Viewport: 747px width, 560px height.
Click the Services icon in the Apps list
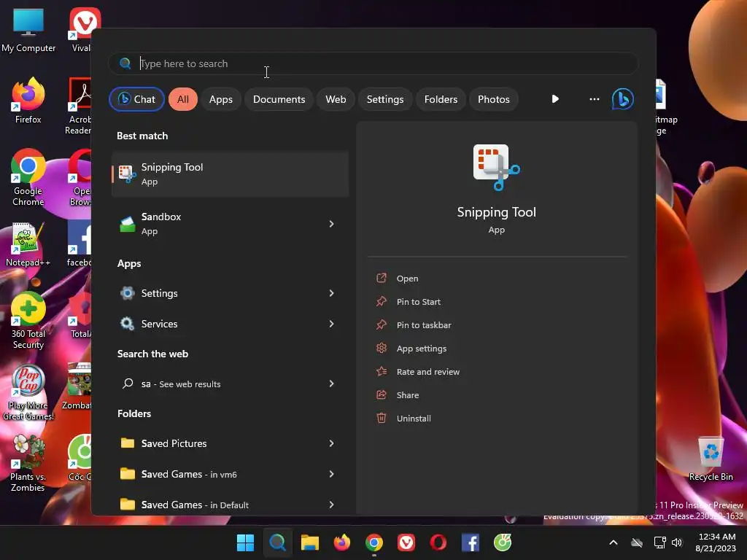click(127, 324)
